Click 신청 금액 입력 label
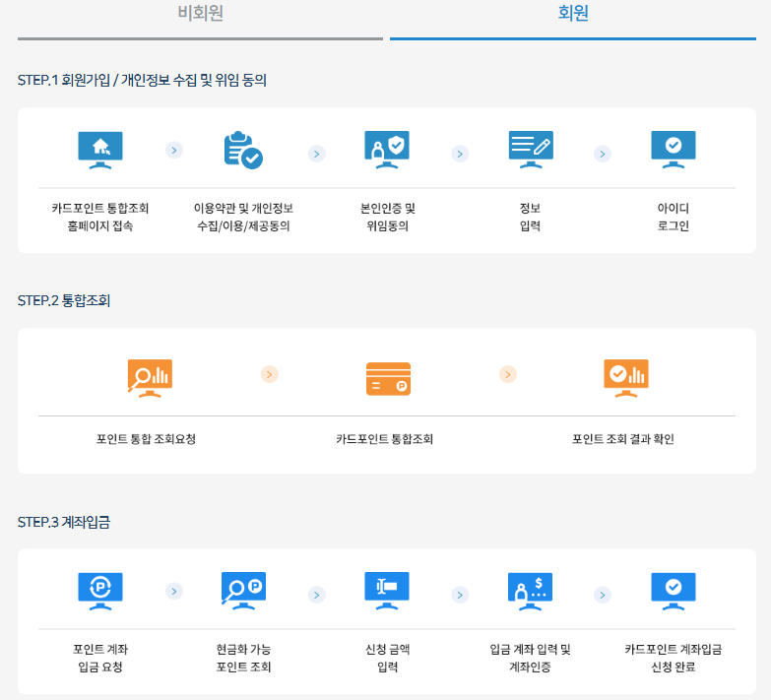 [x=387, y=658]
